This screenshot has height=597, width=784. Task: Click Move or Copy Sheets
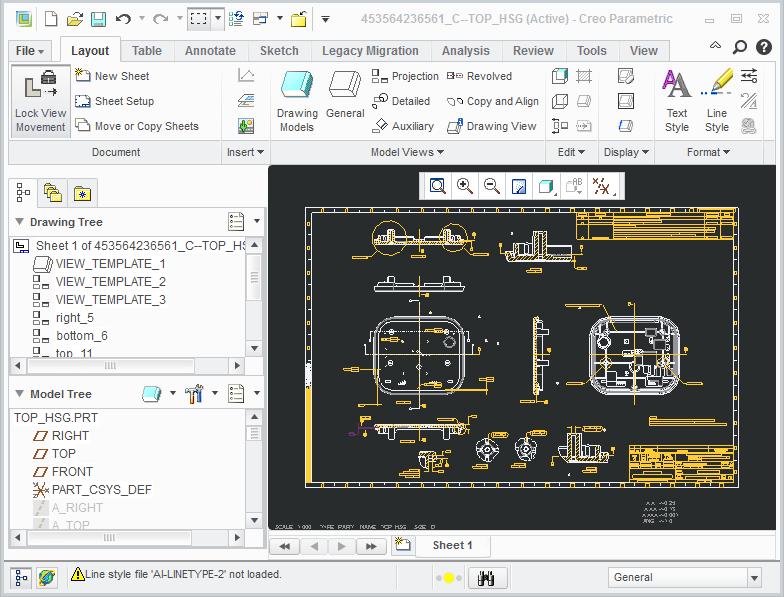(137, 126)
